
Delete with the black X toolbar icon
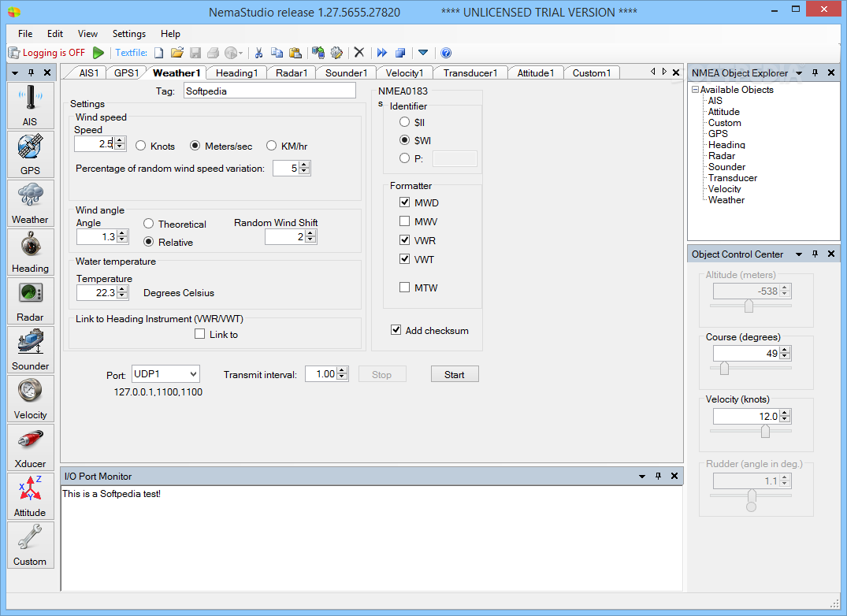(359, 52)
